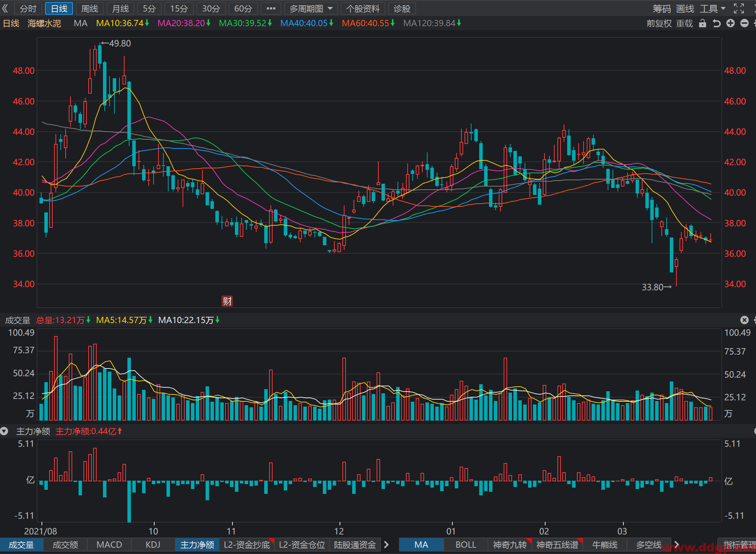This screenshot has width=756, height=554.
Task: Toggle 前复权 price adjustment mode
Action: [659, 23]
